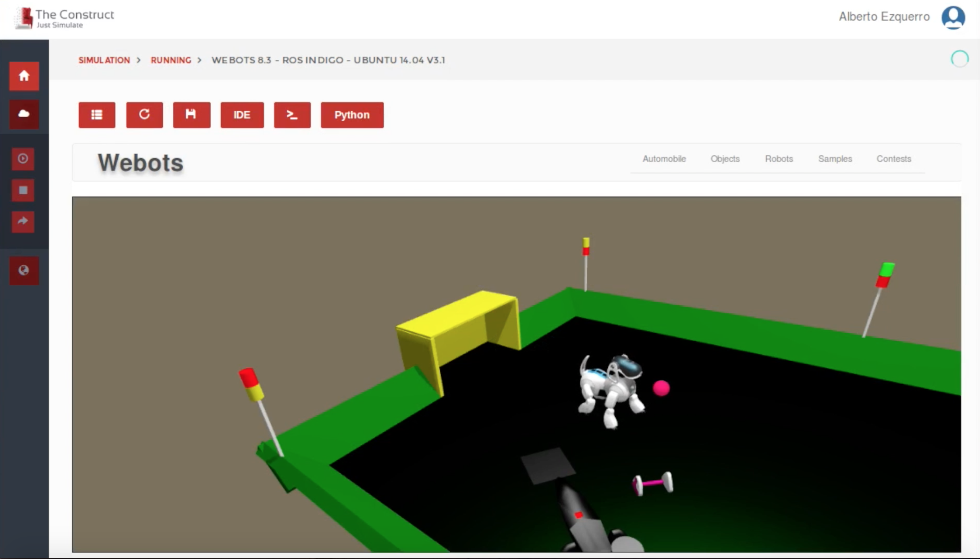Open the terminal prompt button
Screen dimensions: 980x559
click(x=292, y=115)
